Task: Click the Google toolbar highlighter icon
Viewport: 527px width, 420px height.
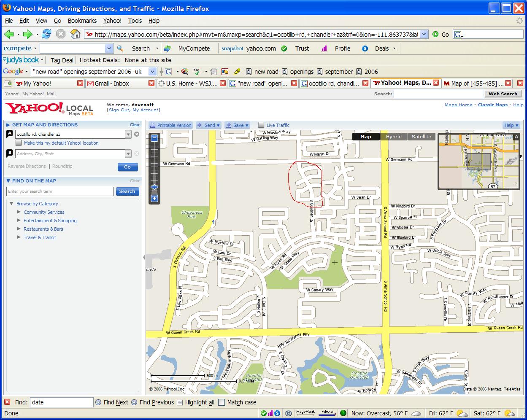Action: tap(237, 72)
